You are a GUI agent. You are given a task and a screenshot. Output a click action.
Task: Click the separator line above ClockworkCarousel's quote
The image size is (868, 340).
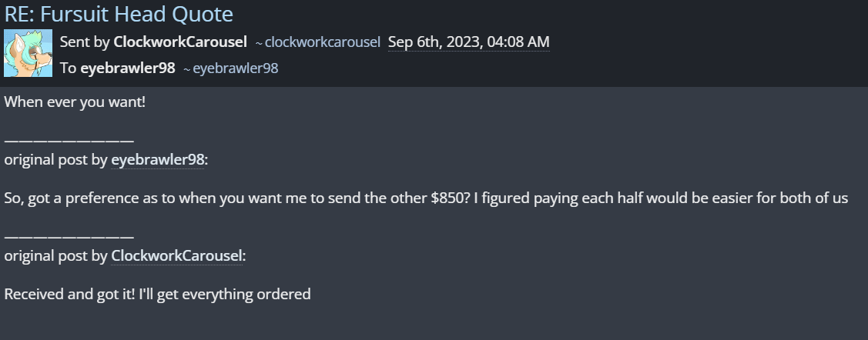coord(69,236)
